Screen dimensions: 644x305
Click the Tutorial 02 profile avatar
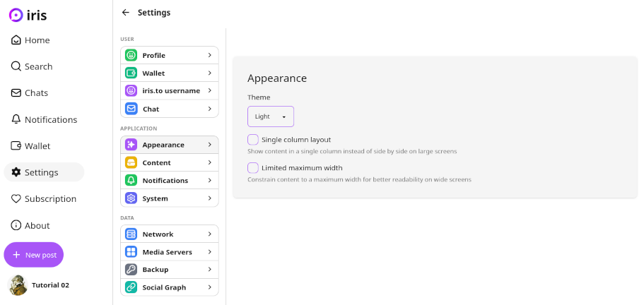click(17, 285)
